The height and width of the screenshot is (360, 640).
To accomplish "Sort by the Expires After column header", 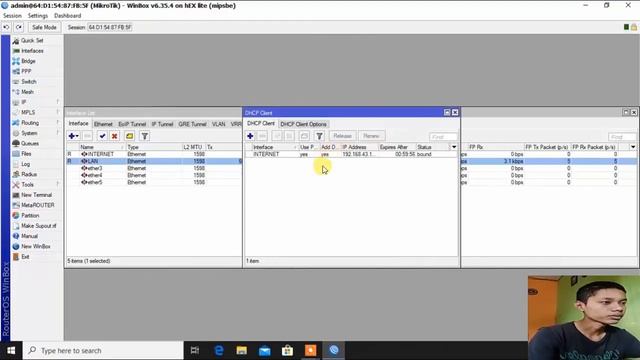I will pos(397,147).
